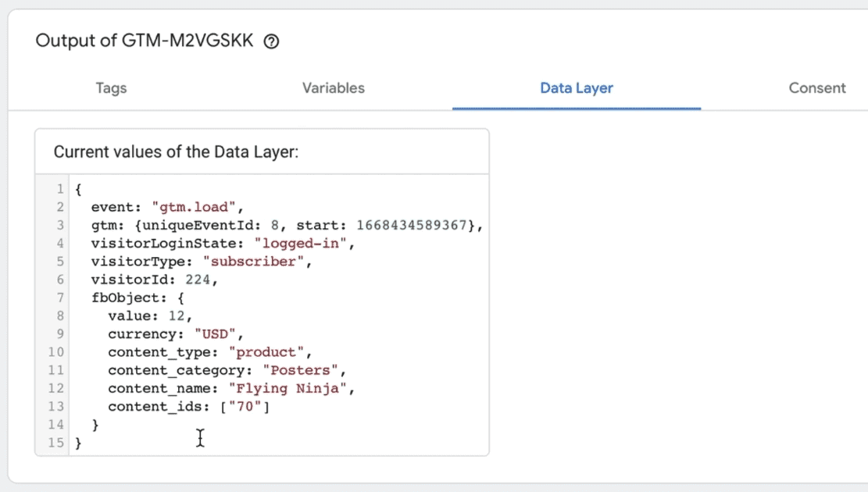Open the help tooltip next to GTM-M2VGSKK

(270, 41)
